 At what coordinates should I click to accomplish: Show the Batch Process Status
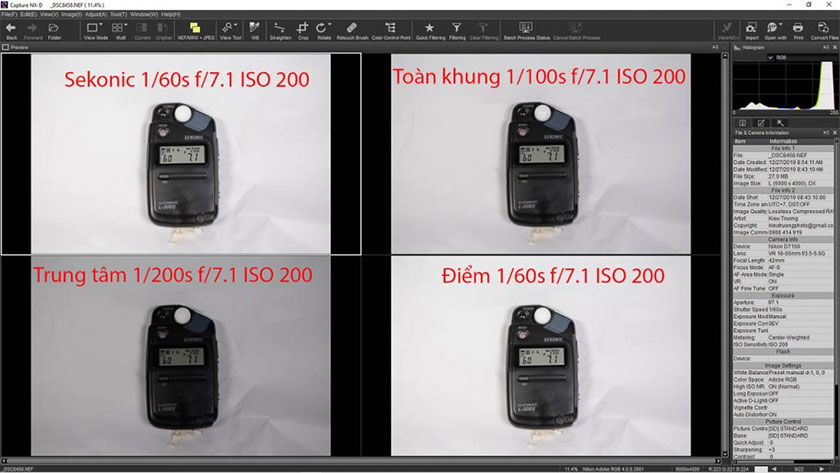pyautogui.click(x=526, y=31)
